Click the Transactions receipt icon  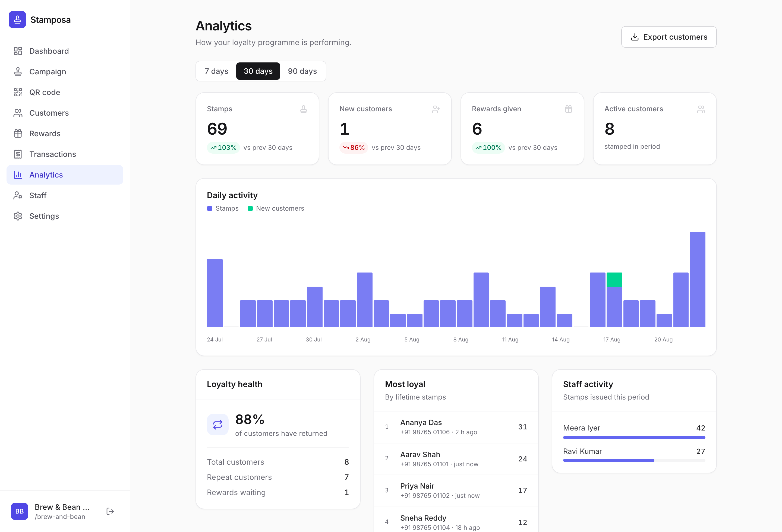tap(18, 154)
